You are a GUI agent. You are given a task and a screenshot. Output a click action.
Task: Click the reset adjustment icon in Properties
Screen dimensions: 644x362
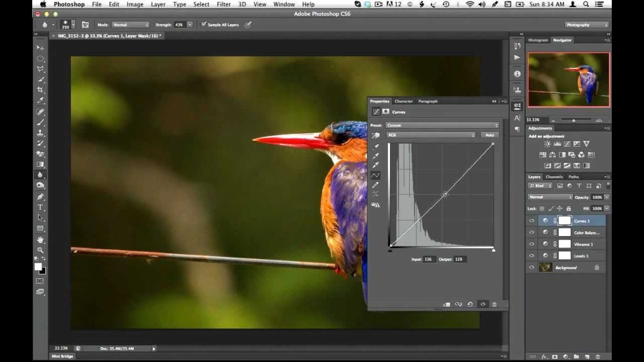click(x=470, y=304)
